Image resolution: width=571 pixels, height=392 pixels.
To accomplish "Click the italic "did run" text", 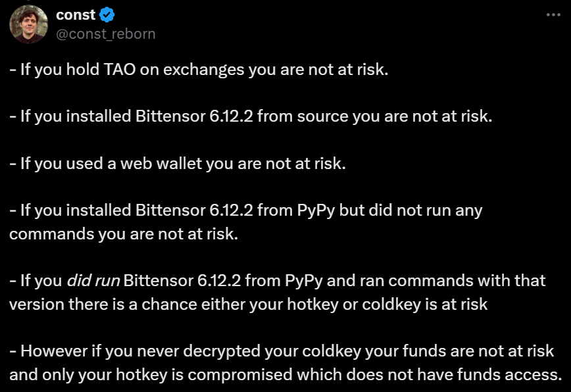I will (93, 281).
